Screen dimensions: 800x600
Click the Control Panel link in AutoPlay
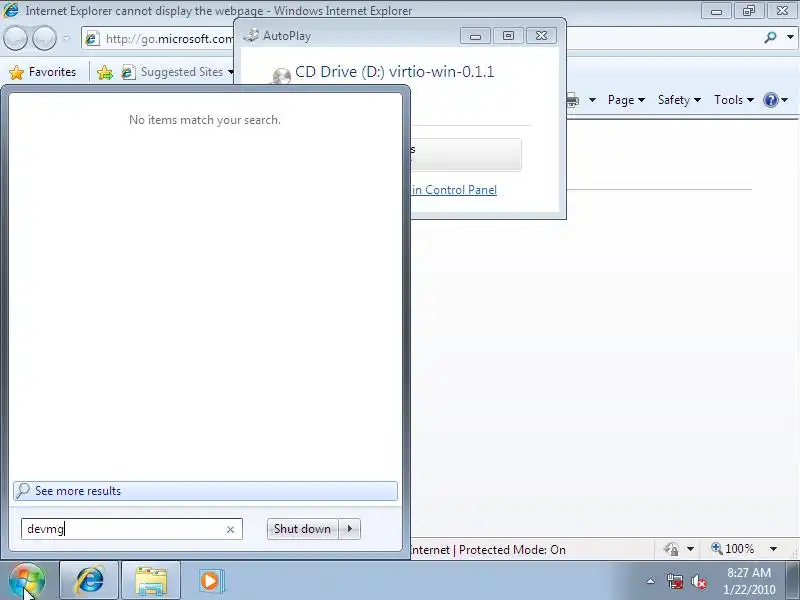(454, 190)
